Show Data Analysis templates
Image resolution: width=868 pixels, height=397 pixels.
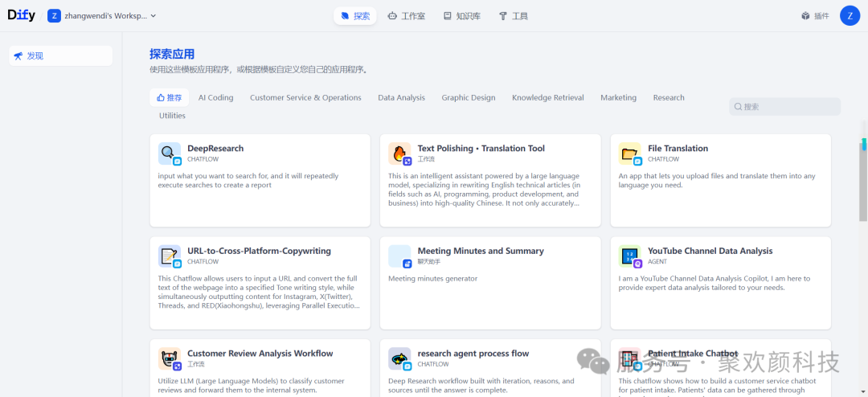[401, 97]
